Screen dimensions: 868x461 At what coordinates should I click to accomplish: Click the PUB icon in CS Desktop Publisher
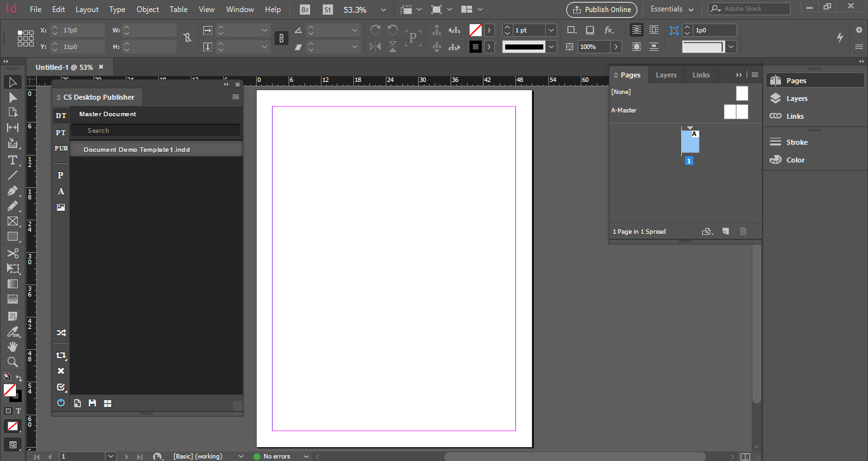coord(61,149)
